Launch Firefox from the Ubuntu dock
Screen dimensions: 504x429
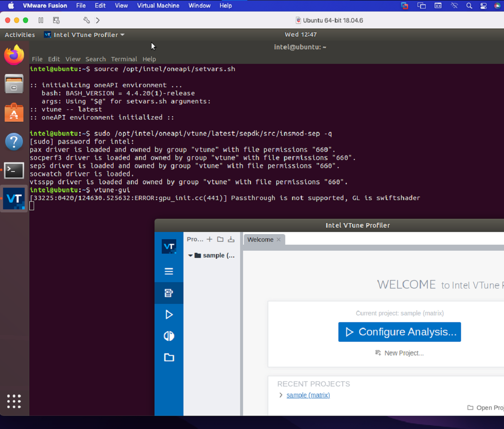pyautogui.click(x=14, y=55)
